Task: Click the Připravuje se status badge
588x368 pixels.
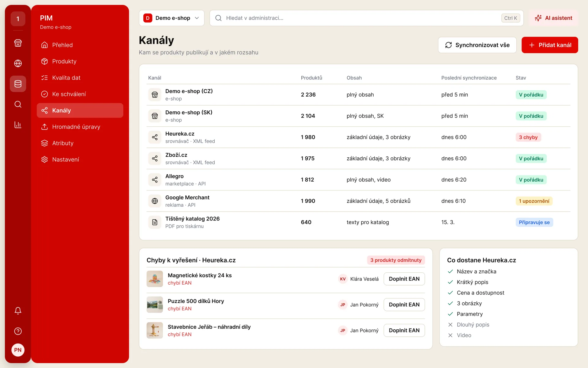Action: click(534, 222)
